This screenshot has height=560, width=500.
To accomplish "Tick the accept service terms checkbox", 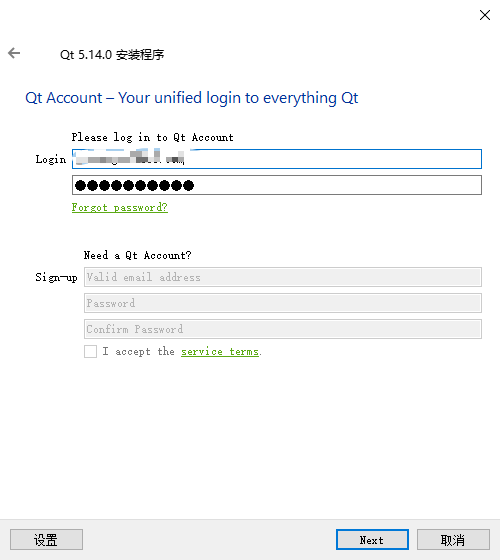I will click(x=90, y=351).
